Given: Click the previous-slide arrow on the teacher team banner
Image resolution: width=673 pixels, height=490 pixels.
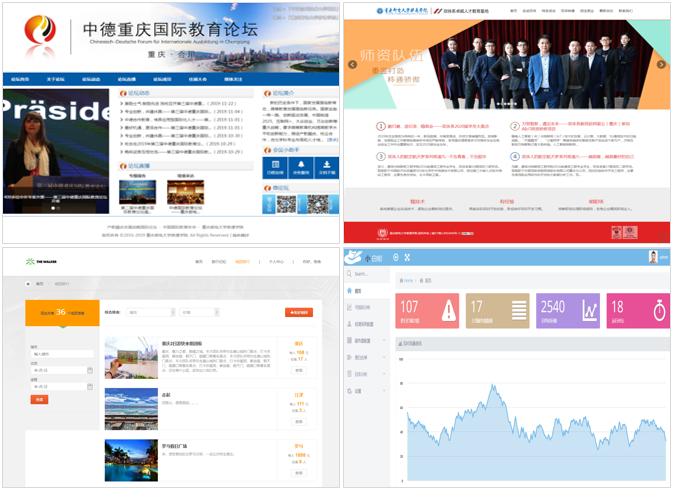Looking at the screenshot, I should [x=352, y=65].
